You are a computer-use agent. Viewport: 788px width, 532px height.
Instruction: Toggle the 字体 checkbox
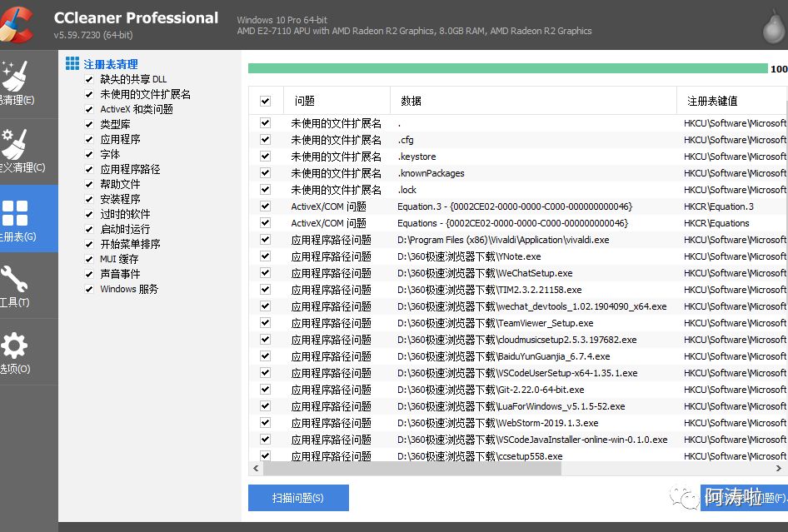(x=89, y=154)
